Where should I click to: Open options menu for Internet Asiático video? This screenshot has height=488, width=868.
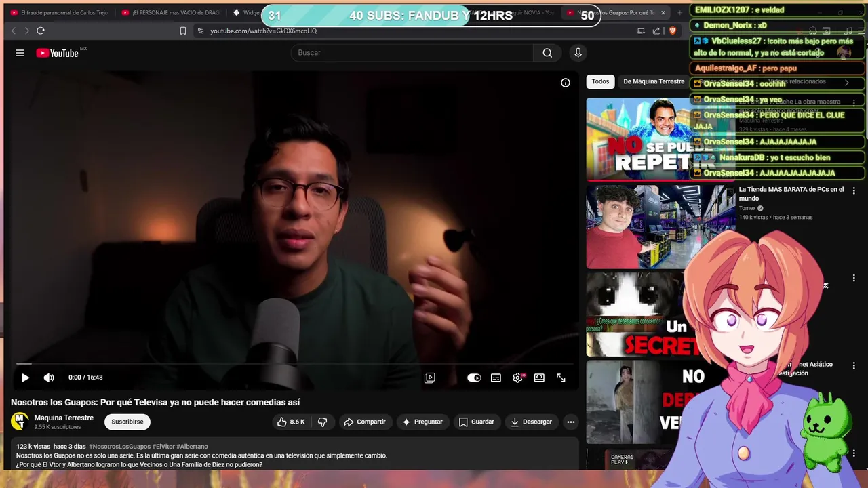[854, 365]
